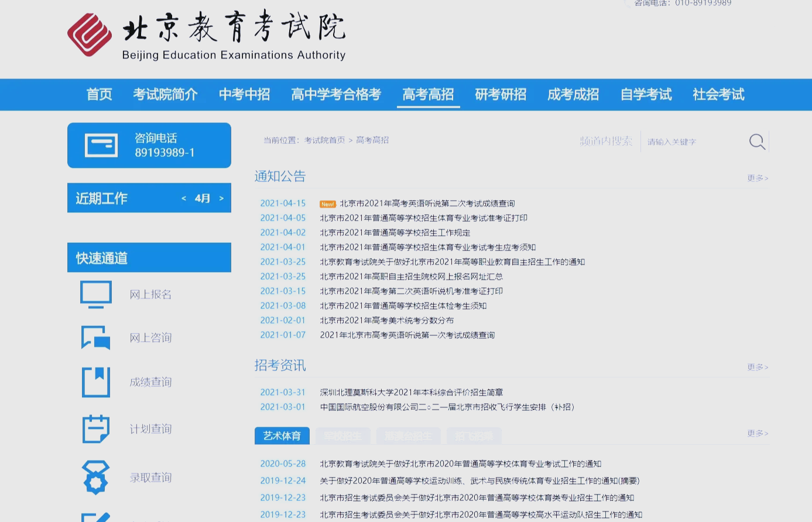Viewport: 812px width, 522px height.
Task: Open the 中考中招 menu item
Action: (x=244, y=94)
